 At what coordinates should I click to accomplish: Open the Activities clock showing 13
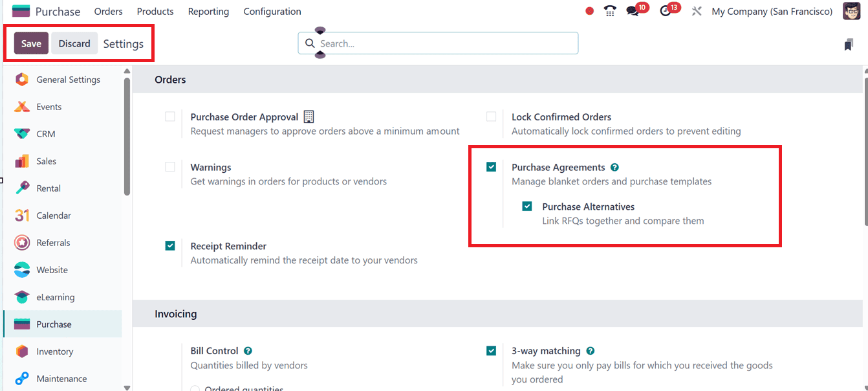pyautogui.click(x=667, y=11)
